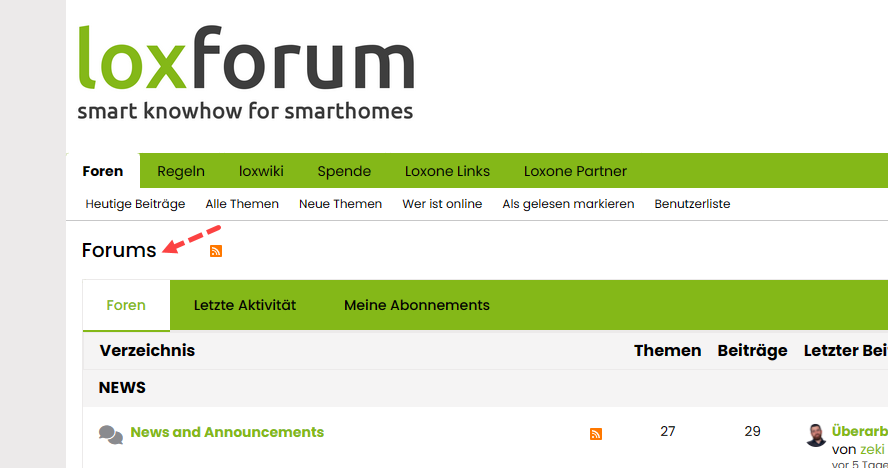Click the RSS feed icon beside Forums heading
The width and height of the screenshot is (888, 468).
point(216,250)
